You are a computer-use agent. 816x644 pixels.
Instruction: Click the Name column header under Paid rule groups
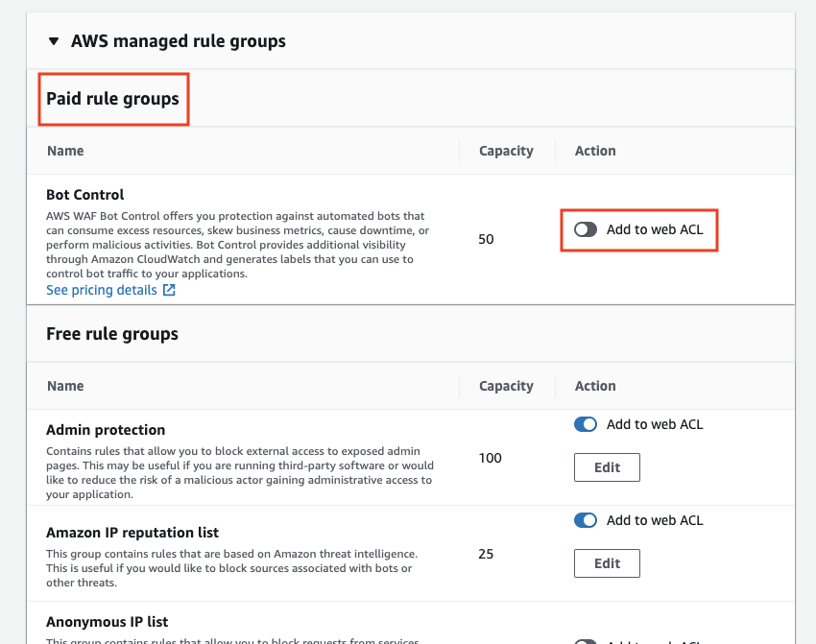coord(65,151)
